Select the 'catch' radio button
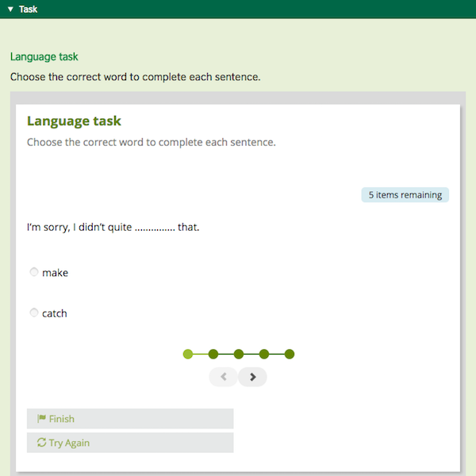 [34, 313]
